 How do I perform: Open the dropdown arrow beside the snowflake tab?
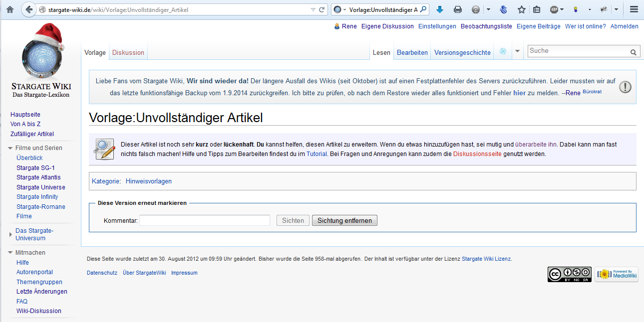pos(517,52)
